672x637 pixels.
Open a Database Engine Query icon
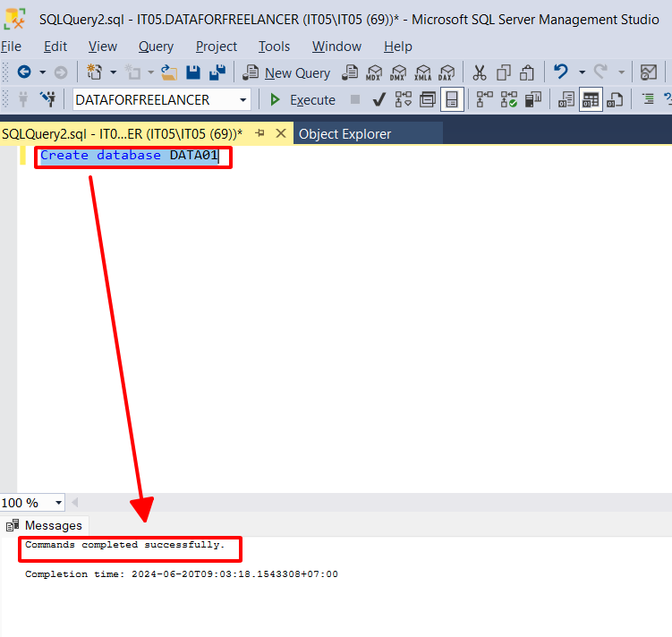350,72
